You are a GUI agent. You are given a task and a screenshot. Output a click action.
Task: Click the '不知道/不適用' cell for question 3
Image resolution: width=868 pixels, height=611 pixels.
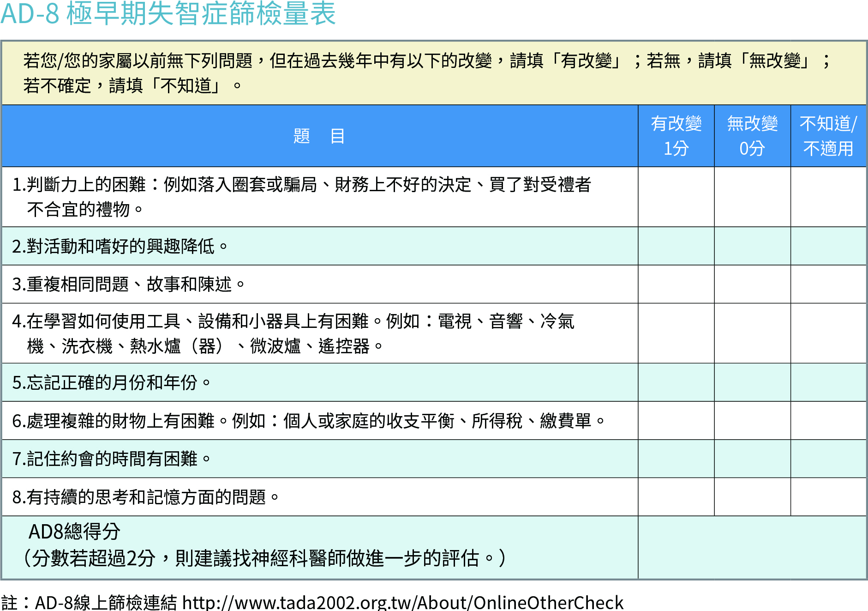(x=828, y=284)
